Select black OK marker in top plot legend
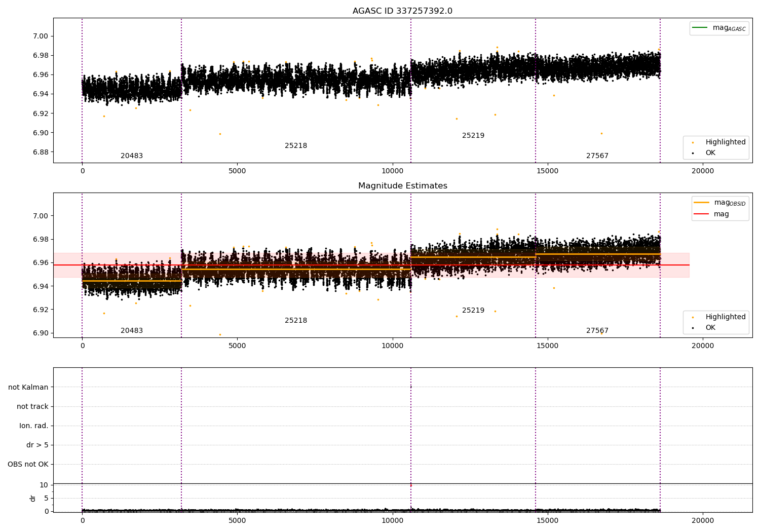The height and width of the screenshot is (532, 760). tap(693, 153)
